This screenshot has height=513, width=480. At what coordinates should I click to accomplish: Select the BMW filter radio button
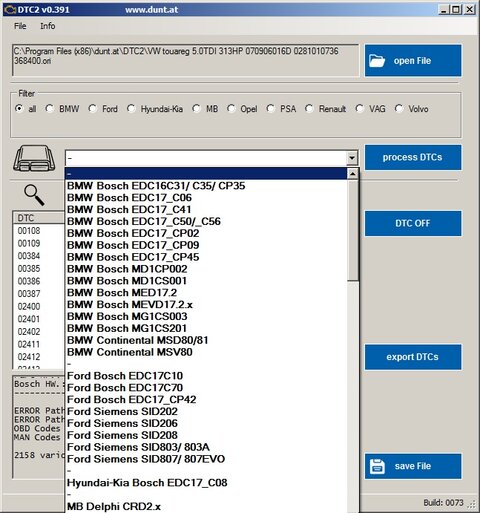pos(50,109)
